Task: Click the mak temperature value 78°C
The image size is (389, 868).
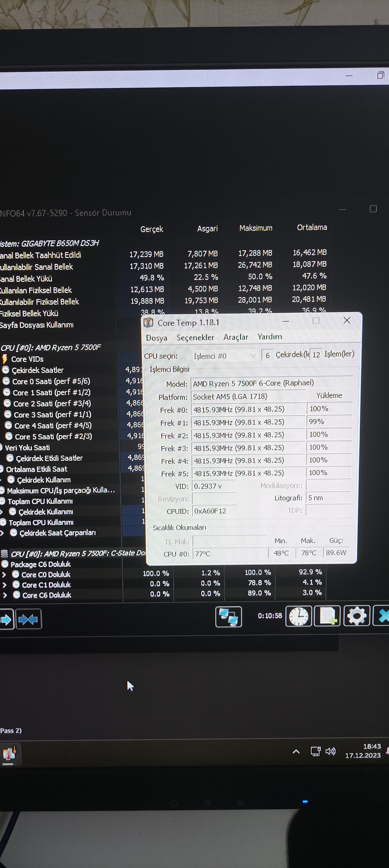Action: pyautogui.click(x=309, y=553)
